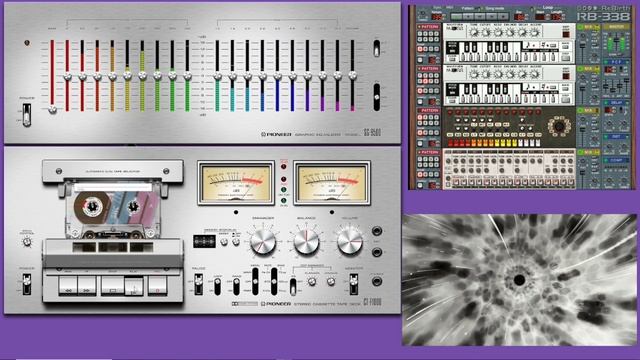
Task: Click the cassette deck fast-forward button
Action: [87, 284]
